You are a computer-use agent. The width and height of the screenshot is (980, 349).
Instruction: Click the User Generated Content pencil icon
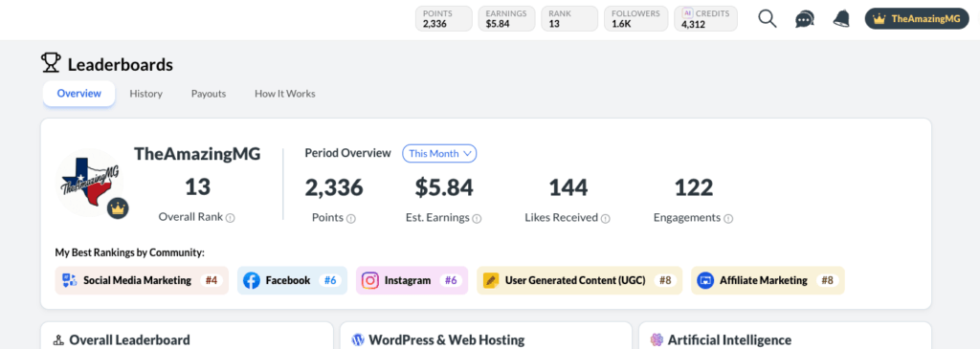(491, 280)
